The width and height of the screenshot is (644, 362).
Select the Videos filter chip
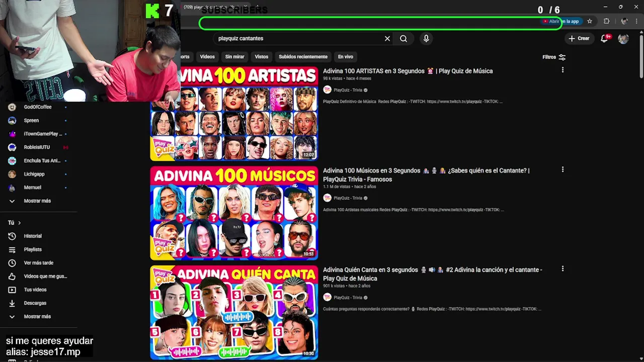click(x=207, y=57)
